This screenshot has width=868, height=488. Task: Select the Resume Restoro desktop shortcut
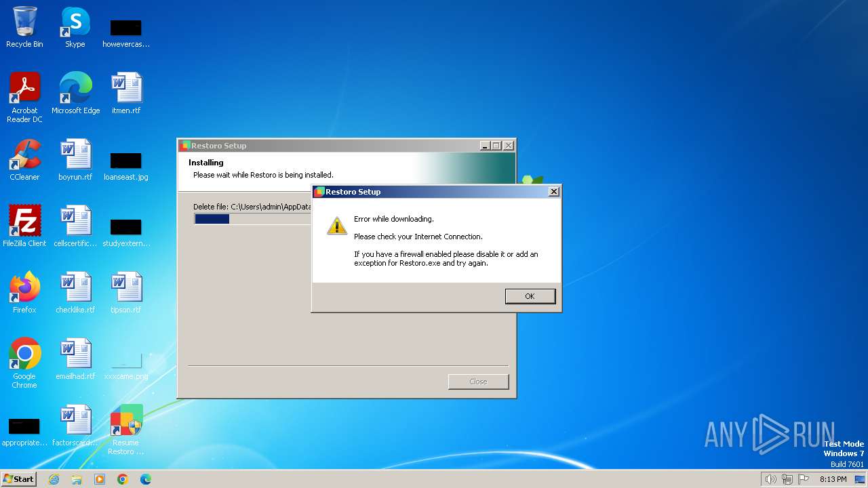(126, 430)
